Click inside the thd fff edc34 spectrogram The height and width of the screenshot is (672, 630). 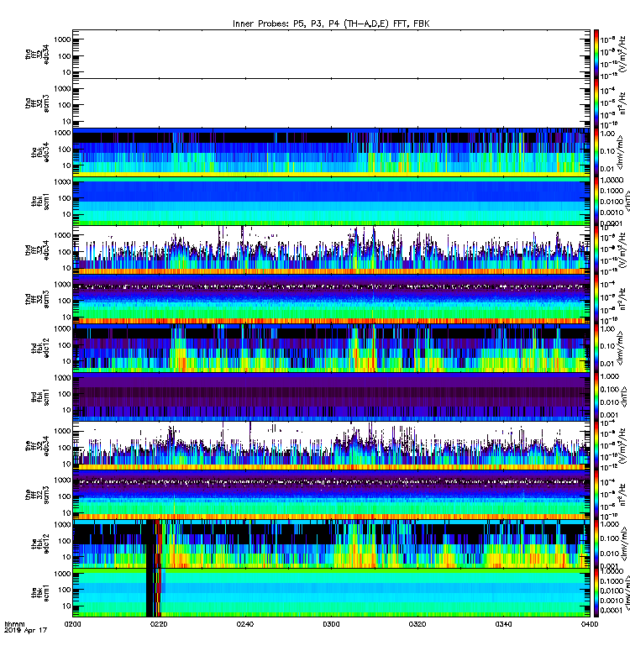(331, 250)
